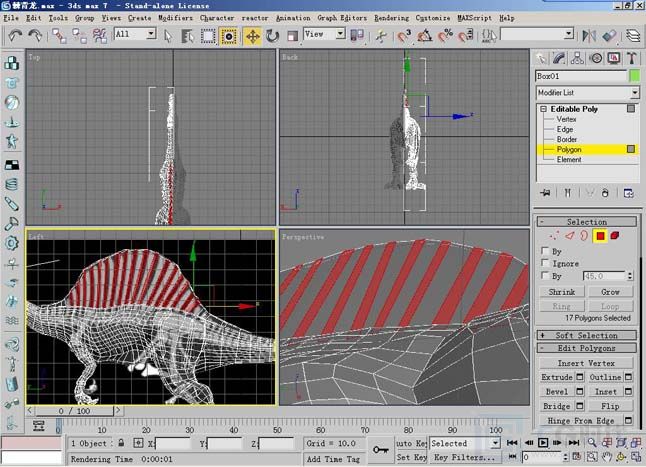
Task: Click the Extrude button
Action: [557, 378]
